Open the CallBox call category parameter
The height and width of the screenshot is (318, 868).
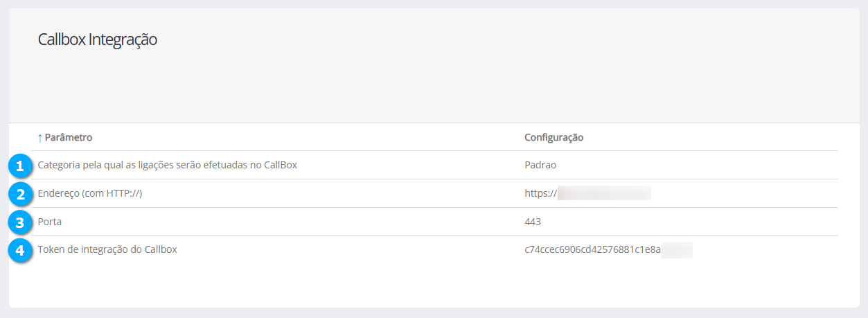coord(167,166)
